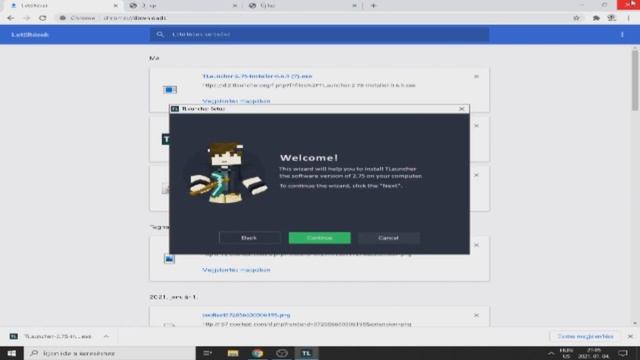
Task: Show TLauncher installer in folder link
Action: point(236,101)
